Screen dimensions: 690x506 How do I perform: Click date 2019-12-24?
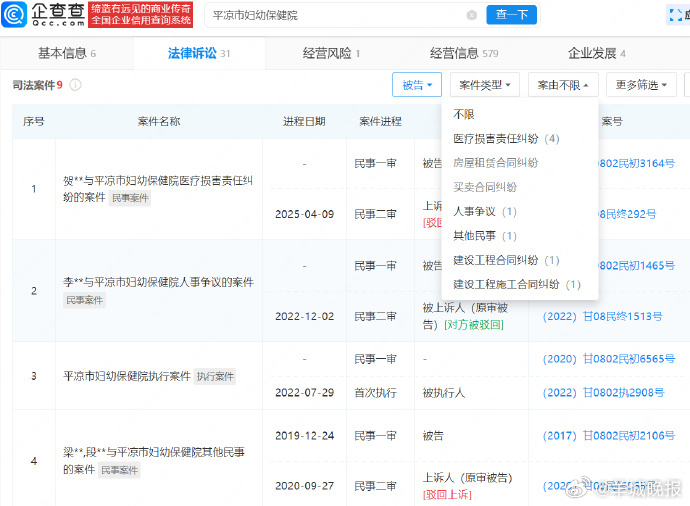coord(305,436)
